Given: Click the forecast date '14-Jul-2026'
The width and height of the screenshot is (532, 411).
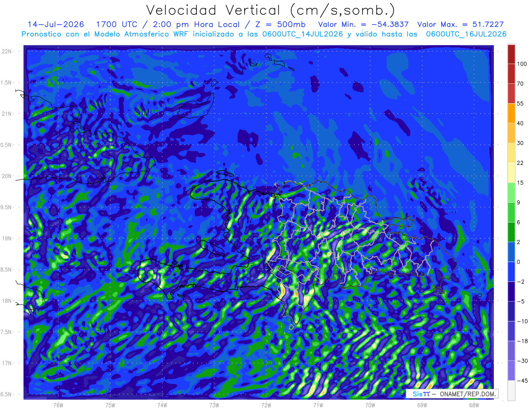Looking at the screenshot, I should 56,24.
